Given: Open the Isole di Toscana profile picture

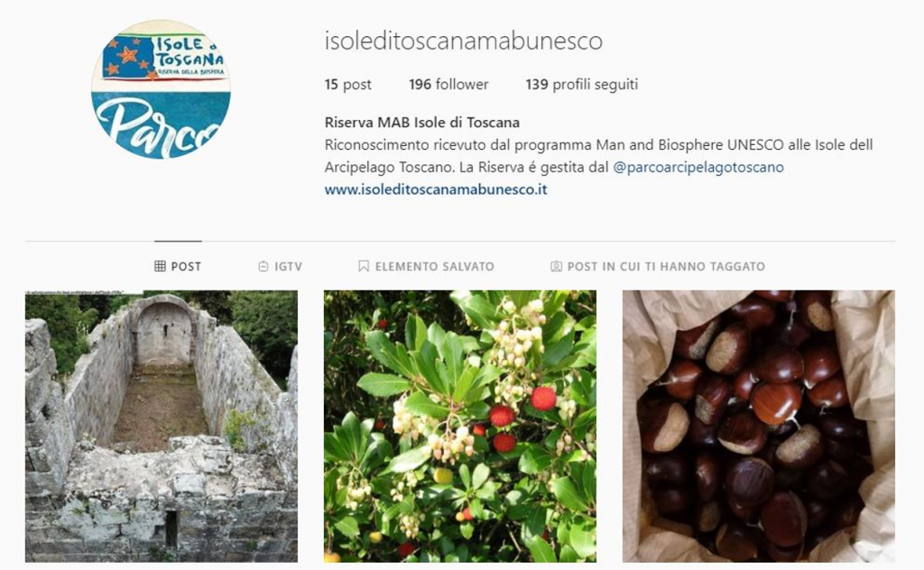Looking at the screenshot, I should pyautogui.click(x=161, y=89).
